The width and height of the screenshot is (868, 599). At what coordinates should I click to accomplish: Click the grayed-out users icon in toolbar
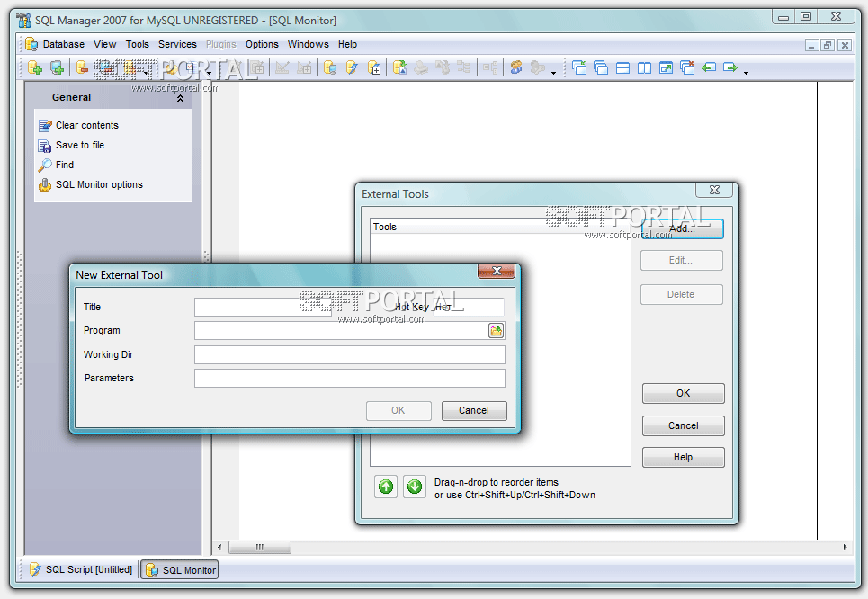[537, 67]
